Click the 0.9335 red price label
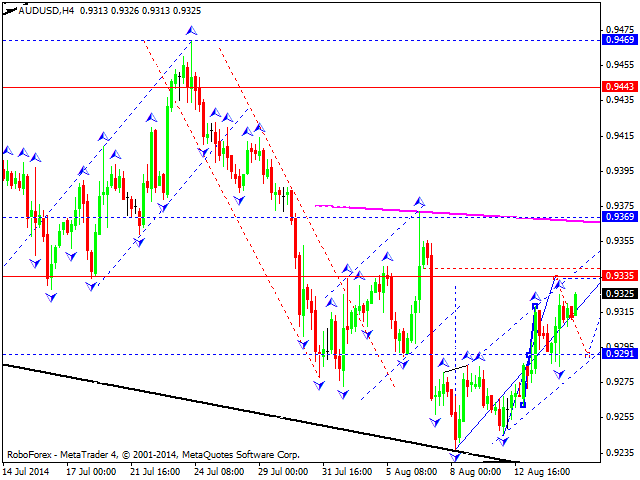The width and height of the screenshot is (640, 480). pyautogui.click(x=620, y=276)
